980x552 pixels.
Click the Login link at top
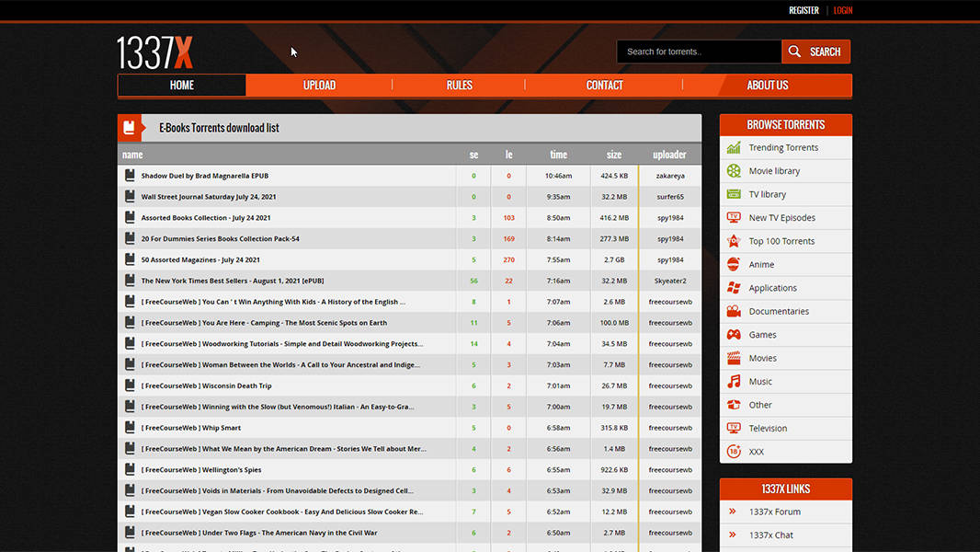coord(842,11)
